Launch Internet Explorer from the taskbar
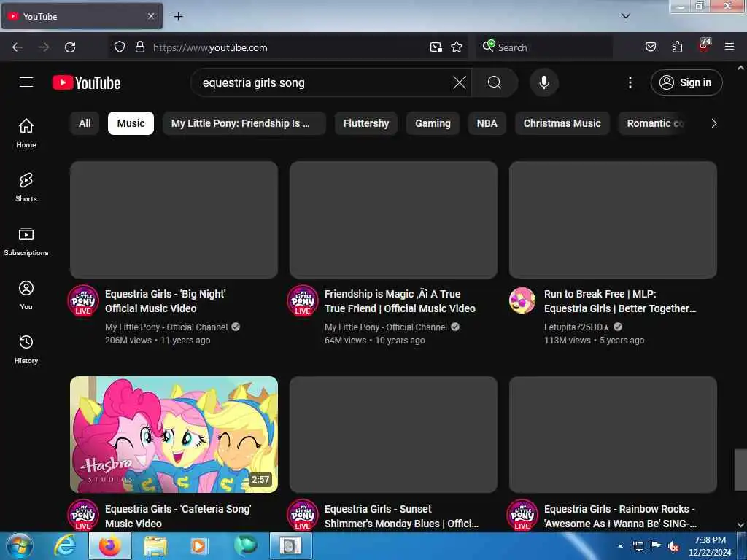This screenshot has width=747, height=560. pyautogui.click(x=65, y=546)
